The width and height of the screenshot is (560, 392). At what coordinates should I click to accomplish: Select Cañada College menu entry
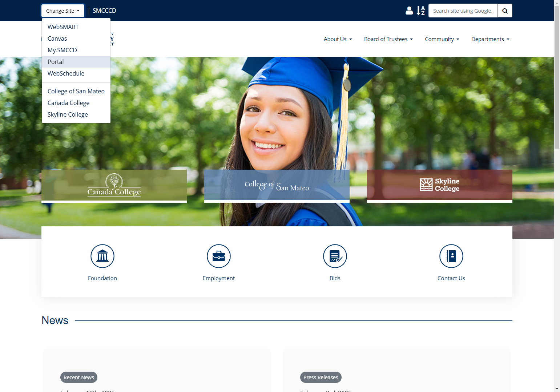(76, 103)
